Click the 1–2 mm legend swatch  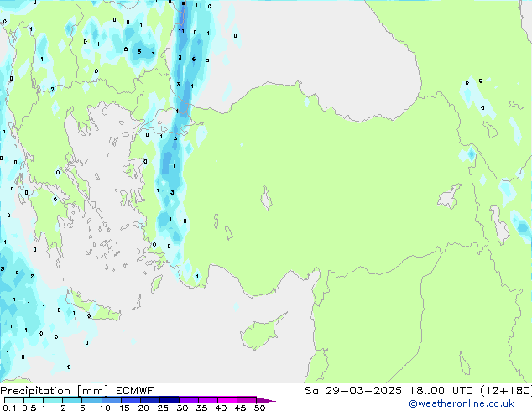pos(53,400)
